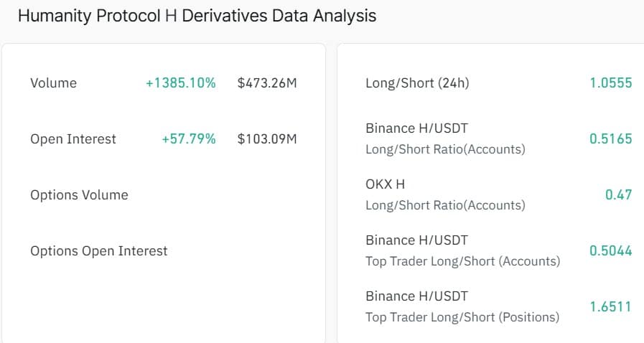The image size is (644, 343).
Task: Click the Humanity Protocol H Derivatives Data Analysis heading
Action: click(197, 16)
